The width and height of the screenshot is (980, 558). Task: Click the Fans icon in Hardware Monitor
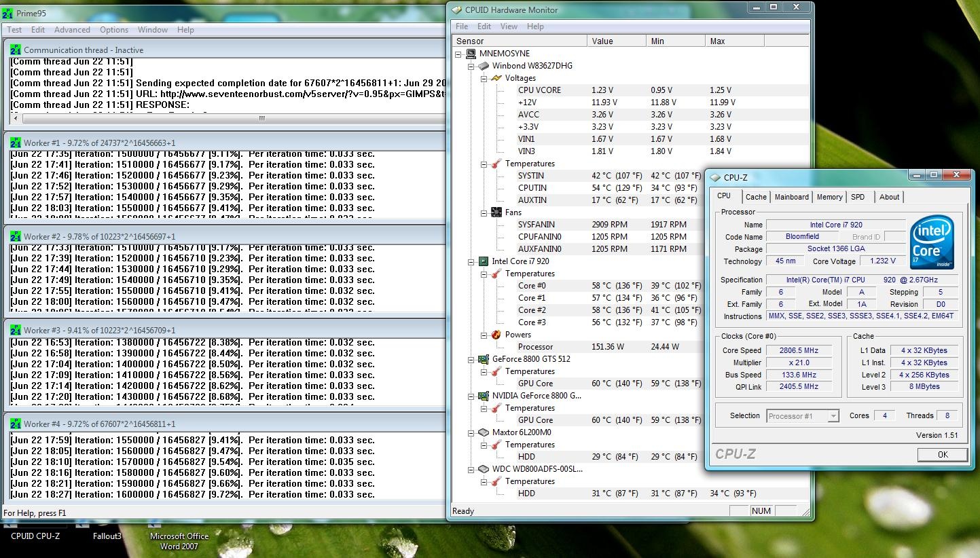pyautogui.click(x=496, y=212)
